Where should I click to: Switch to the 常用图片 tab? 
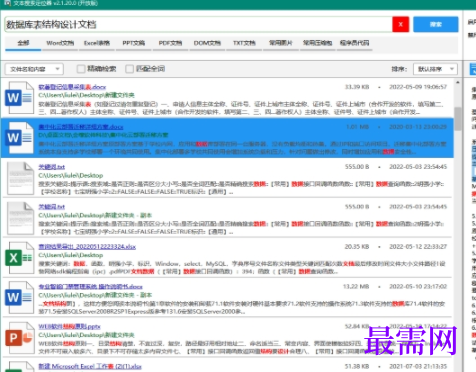[x=281, y=43]
